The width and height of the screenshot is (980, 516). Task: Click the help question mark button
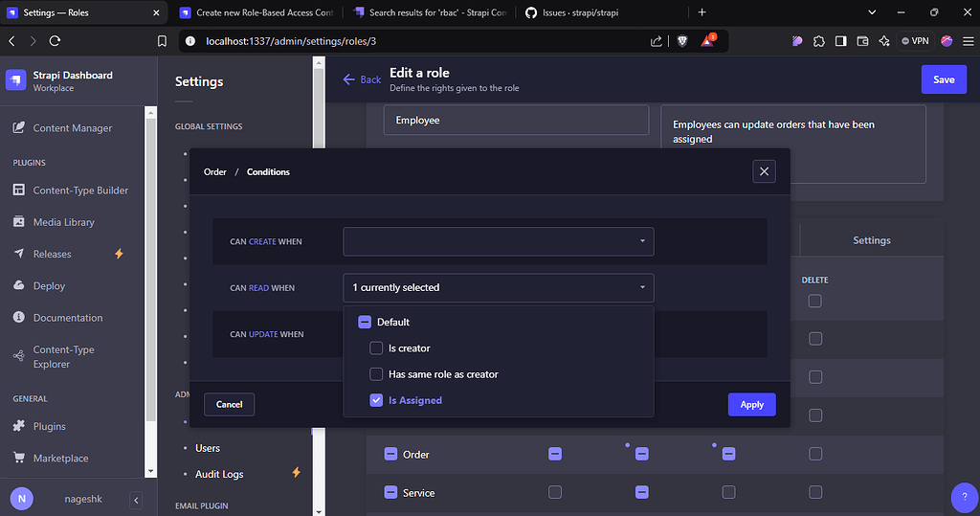(964, 498)
